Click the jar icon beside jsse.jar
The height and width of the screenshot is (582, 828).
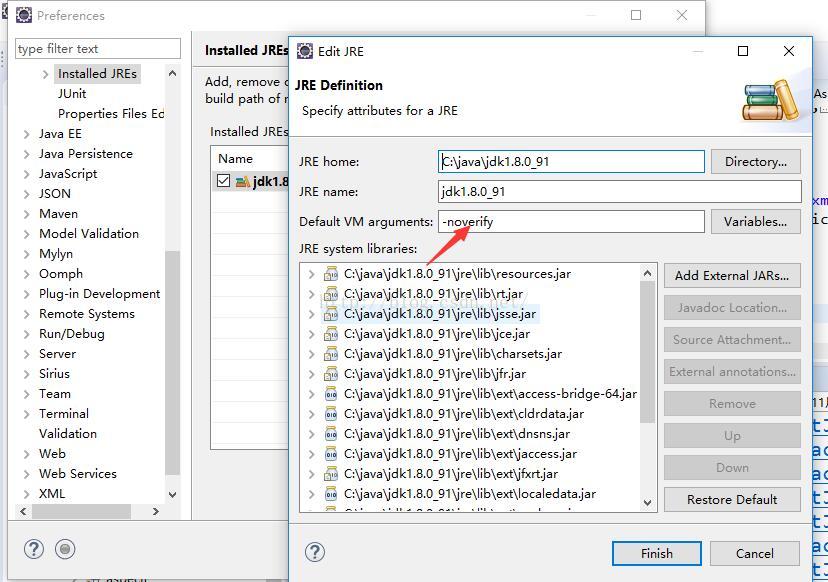tap(331, 314)
